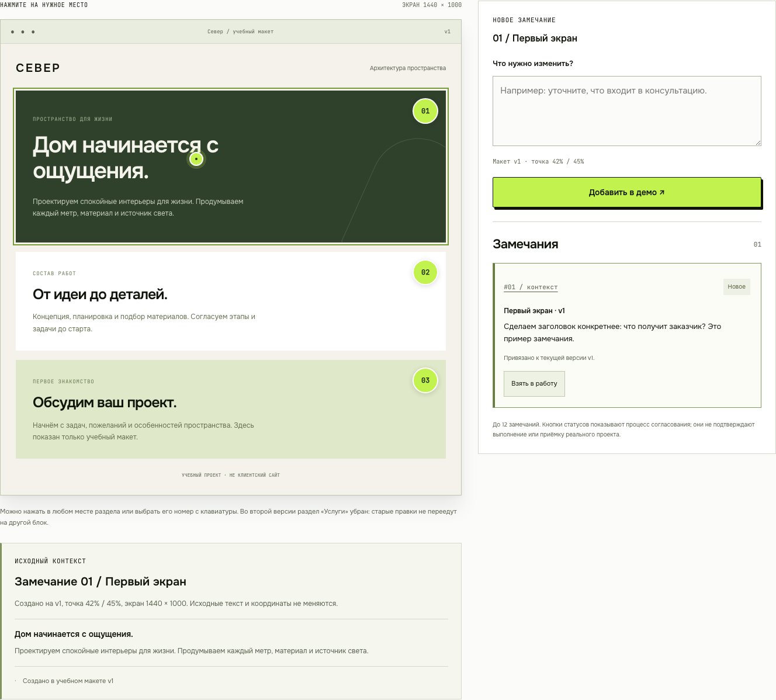Click "Привязано к текущей версии v1."
This screenshot has width=776, height=700.
click(x=549, y=358)
